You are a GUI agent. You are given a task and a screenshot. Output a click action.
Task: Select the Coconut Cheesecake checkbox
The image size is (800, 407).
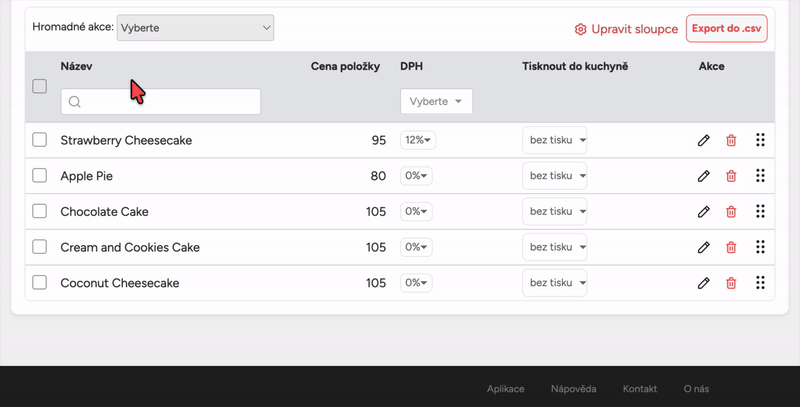tap(40, 283)
